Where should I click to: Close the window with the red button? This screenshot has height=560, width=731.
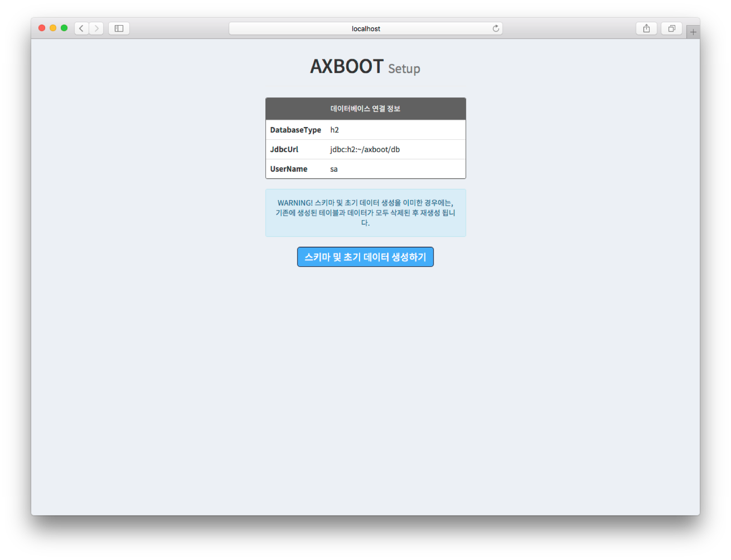coord(42,28)
